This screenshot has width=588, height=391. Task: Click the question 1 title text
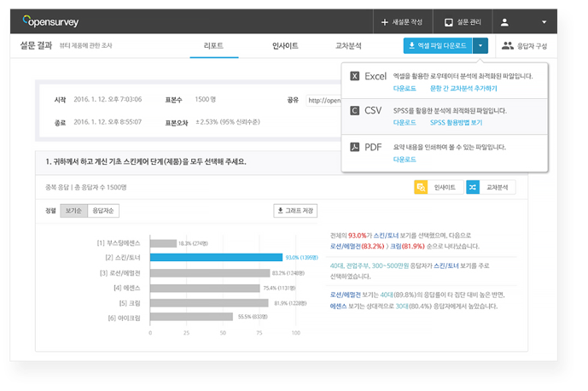click(x=146, y=161)
